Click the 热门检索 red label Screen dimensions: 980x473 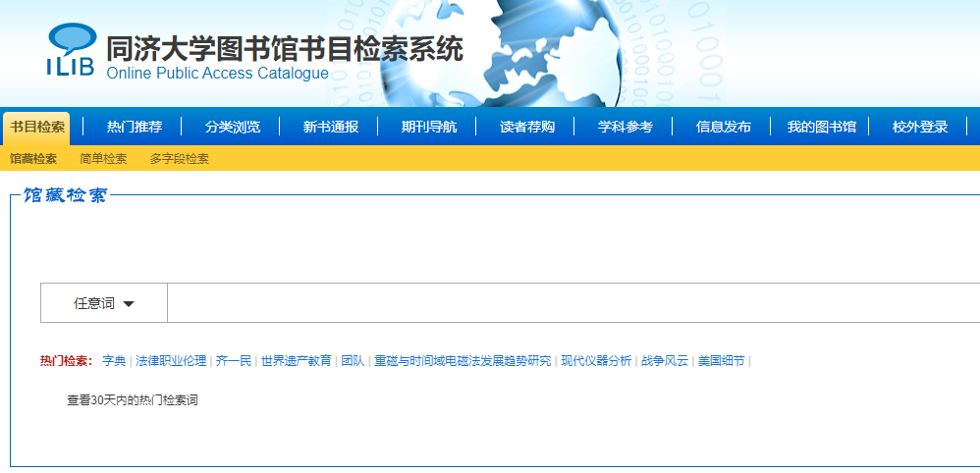66,360
